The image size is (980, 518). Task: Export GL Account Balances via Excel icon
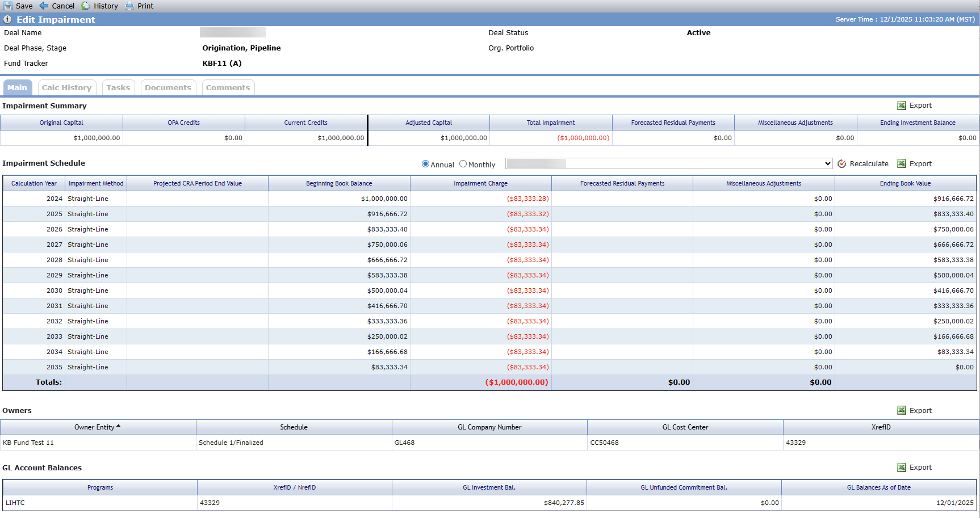tap(902, 468)
